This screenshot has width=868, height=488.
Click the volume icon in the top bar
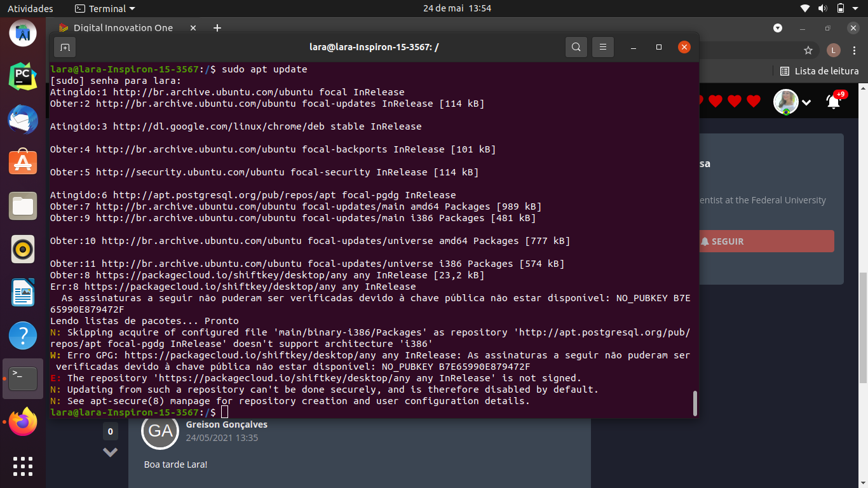[x=823, y=8]
